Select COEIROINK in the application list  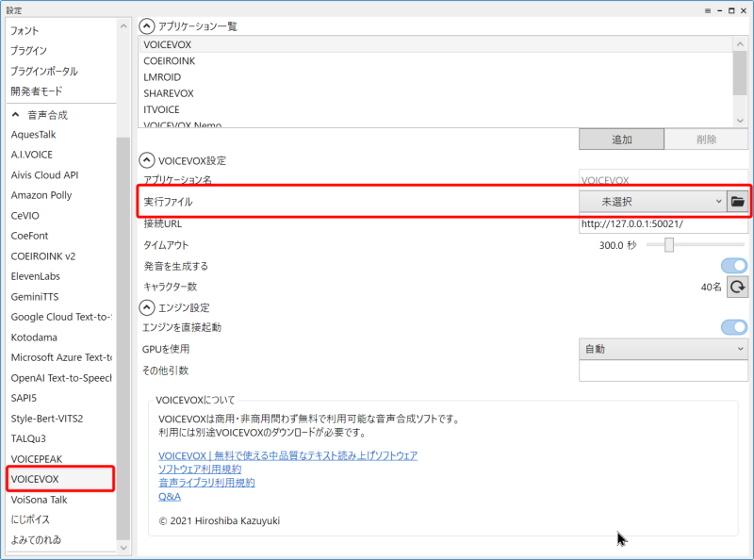[170, 61]
